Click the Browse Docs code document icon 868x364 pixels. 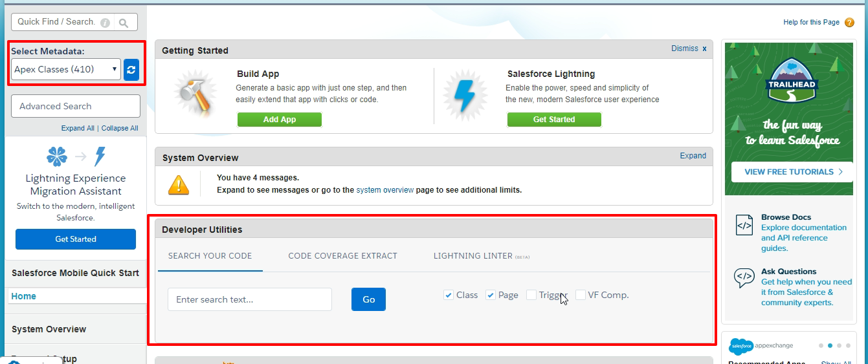pos(744,225)
